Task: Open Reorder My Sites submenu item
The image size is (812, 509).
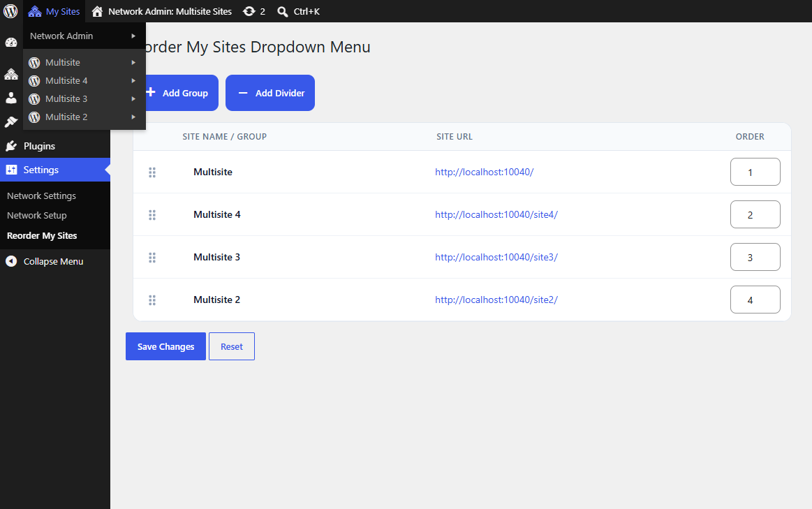Action: (x=42, y=235)
